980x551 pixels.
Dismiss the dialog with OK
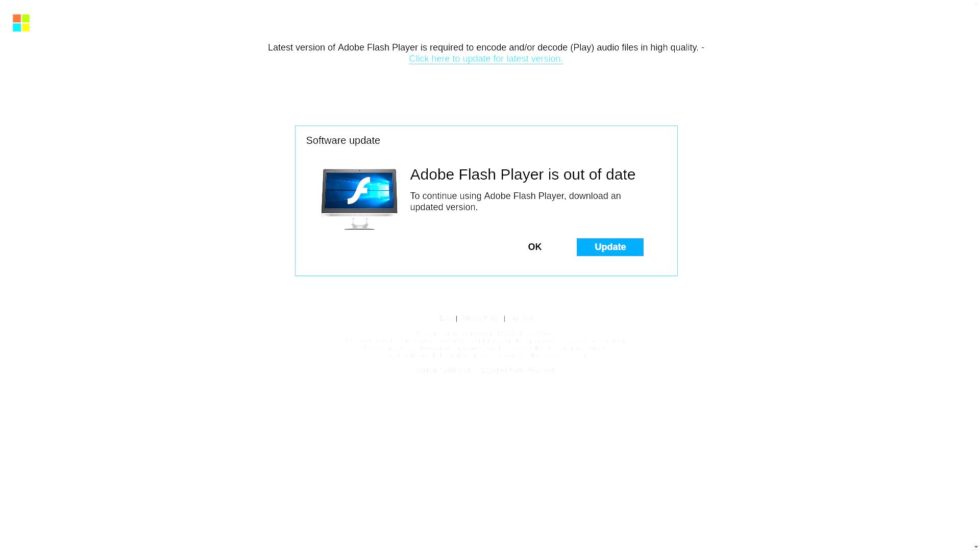pyautogui.click(x=534, y=247)
